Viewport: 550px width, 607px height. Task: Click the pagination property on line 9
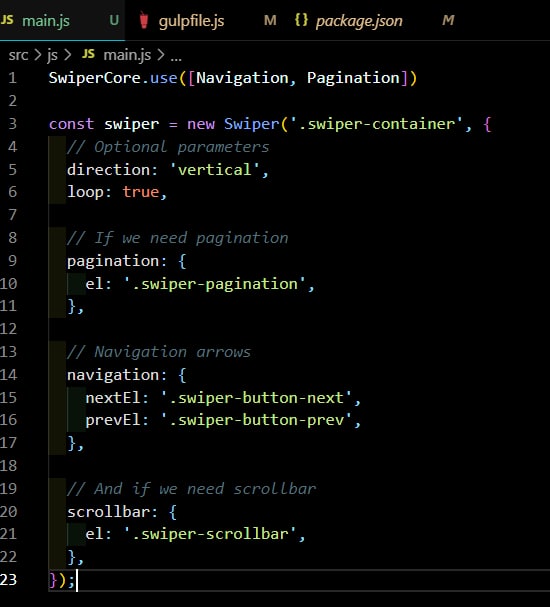(x=113, y=261)
